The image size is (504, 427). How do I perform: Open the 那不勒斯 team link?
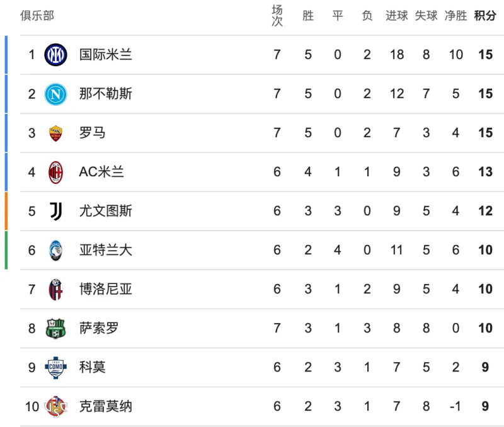tap(105, 94)
